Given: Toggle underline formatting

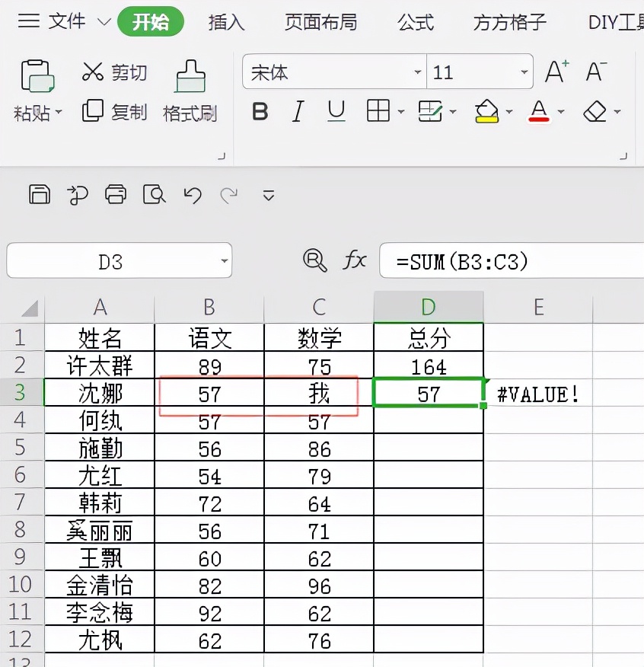Looking at the screenshot, I should [336, 111].
